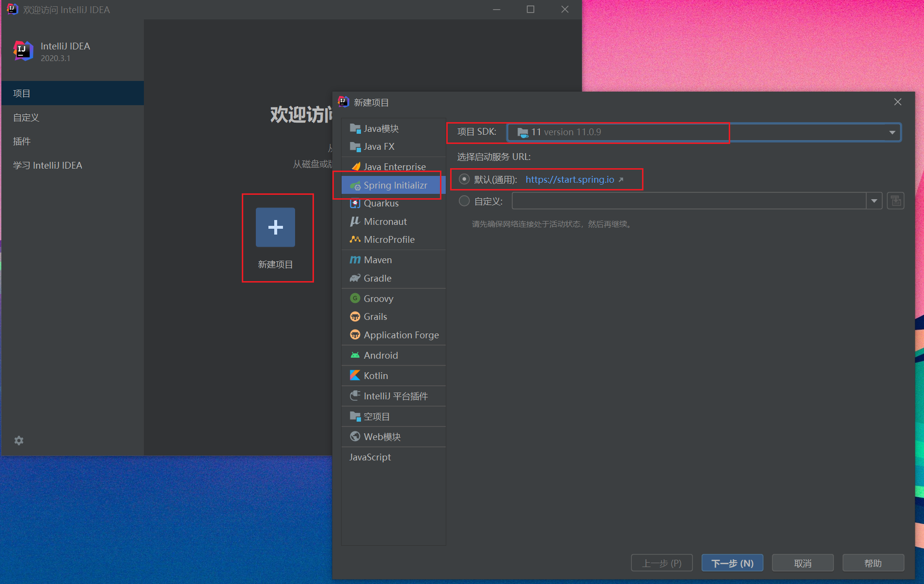Viewport: 924px width, 584px height.
Task: Open 插件 tab in welcome window
Action: 73,141
